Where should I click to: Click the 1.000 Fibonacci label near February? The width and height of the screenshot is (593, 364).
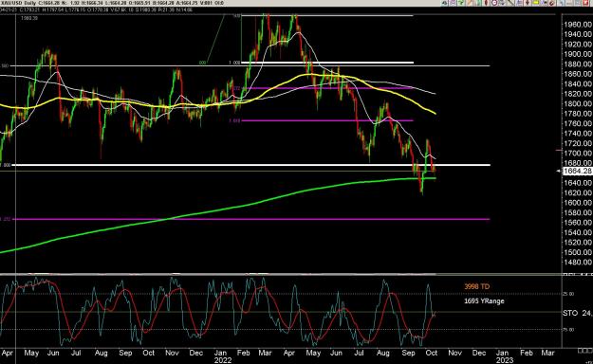(234, 63)
